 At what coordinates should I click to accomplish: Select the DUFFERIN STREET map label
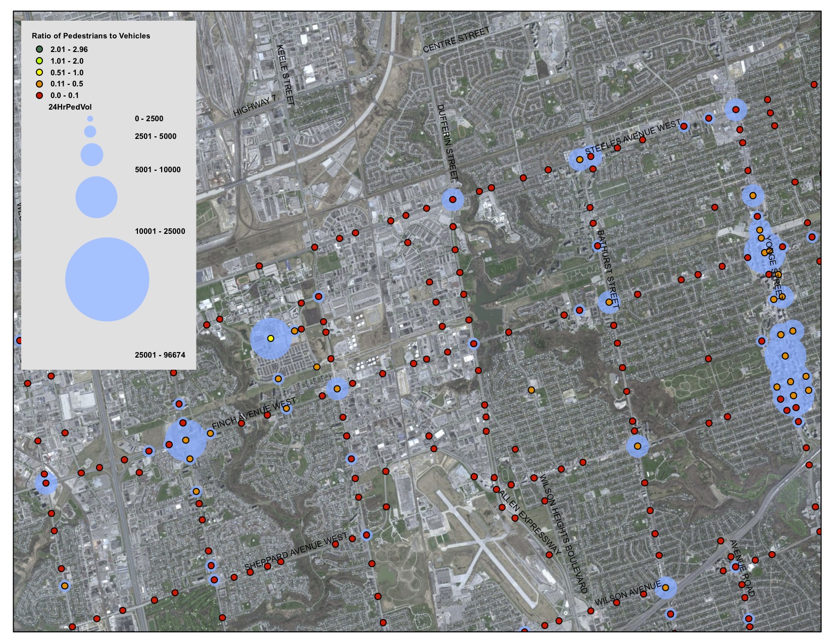448,142
